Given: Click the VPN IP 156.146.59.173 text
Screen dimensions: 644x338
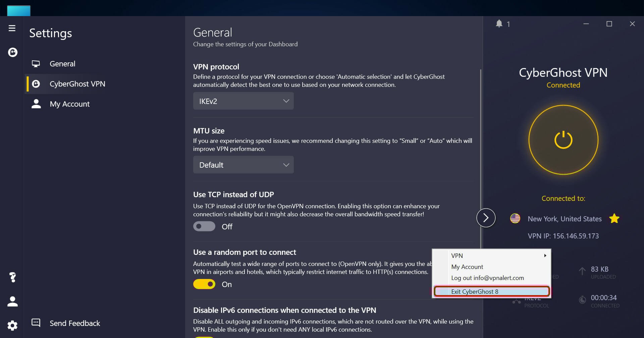Looking at the screenshot, I should coord(563,236).
